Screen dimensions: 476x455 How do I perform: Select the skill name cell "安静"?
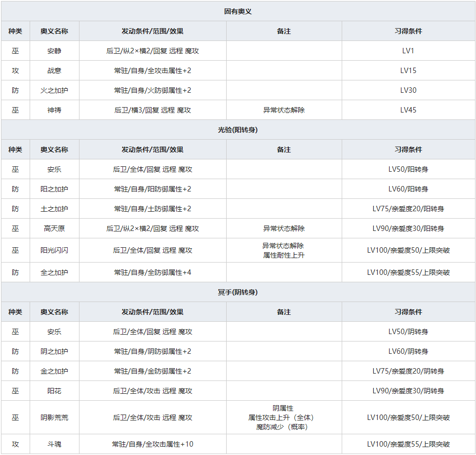54,51
